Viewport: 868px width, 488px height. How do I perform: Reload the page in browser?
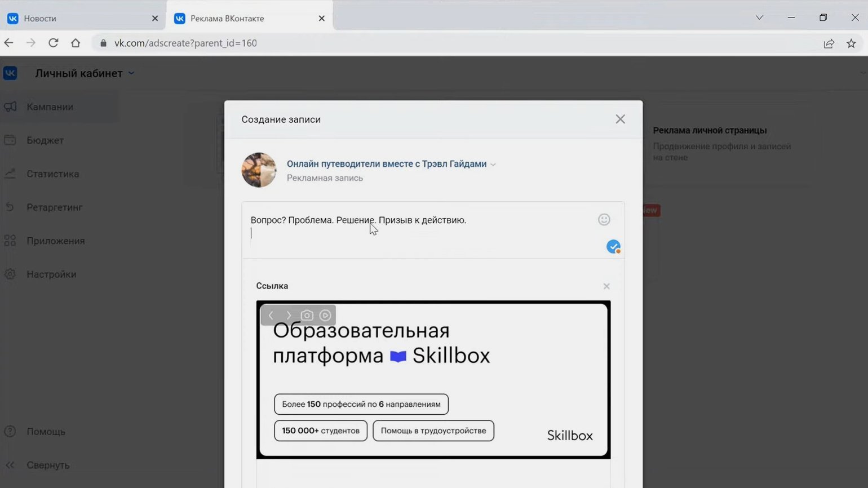pyautogui.click(x=54, y=43)
